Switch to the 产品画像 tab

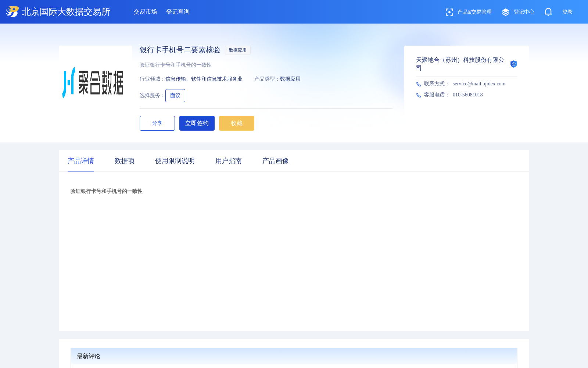(x=276, y=161)
